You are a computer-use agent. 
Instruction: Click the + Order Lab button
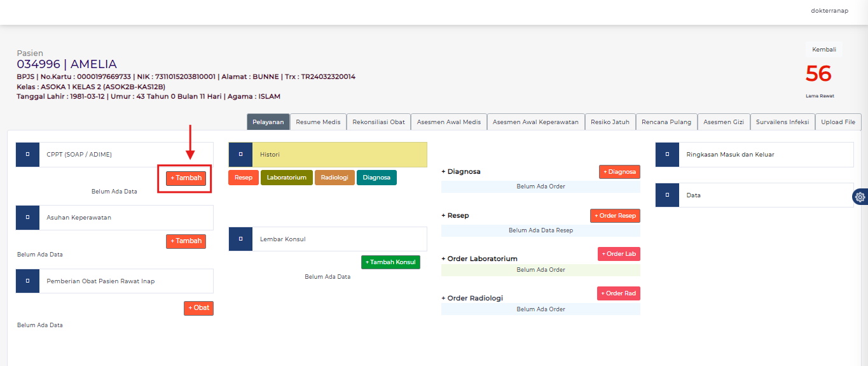point(619,254)
